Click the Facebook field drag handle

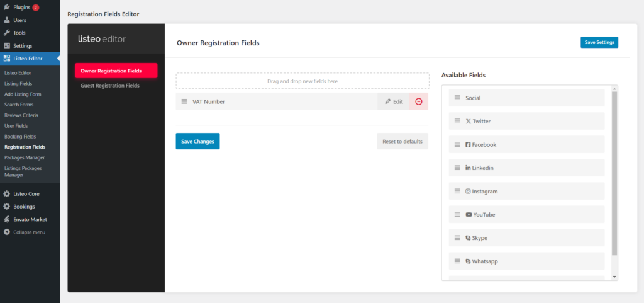458,144
